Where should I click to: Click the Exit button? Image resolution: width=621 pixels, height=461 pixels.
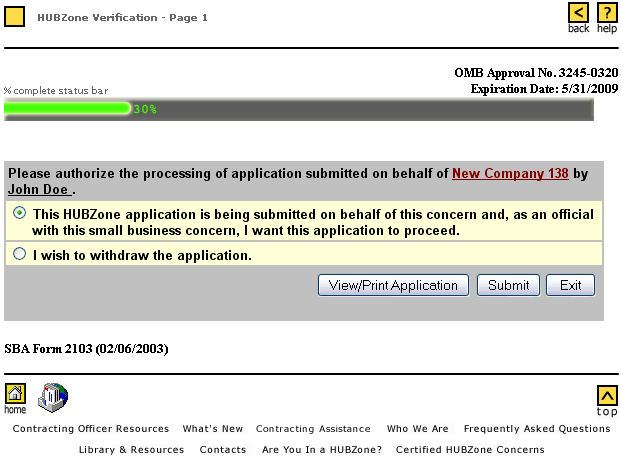pos(570,285)
